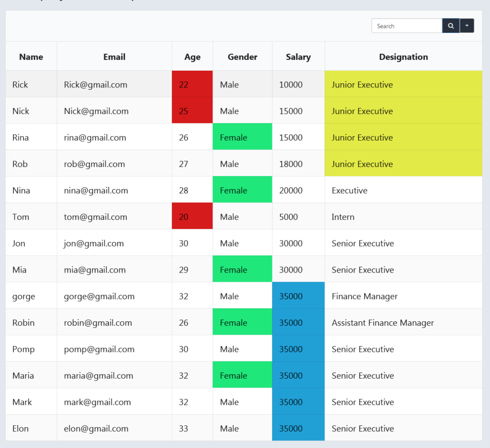The width and height of the screenshot is (490, 448).
Task: Click the yellow Junior Executive cell for Rob
Action: 403,164
